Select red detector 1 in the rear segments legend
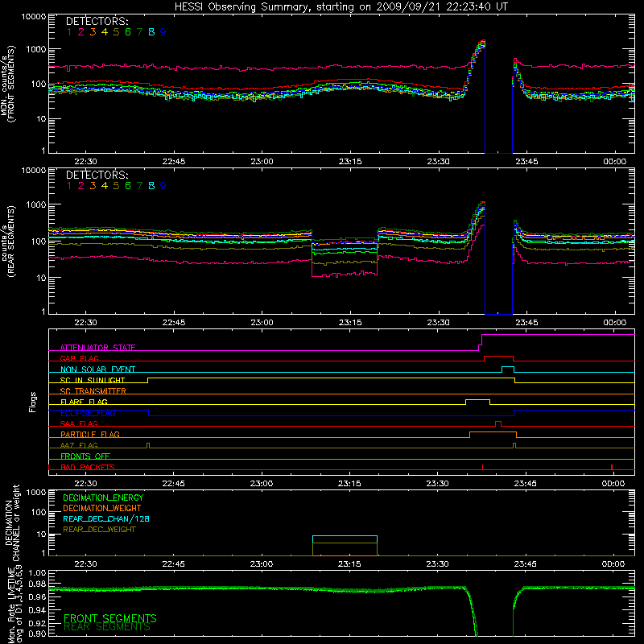644x644 pixels. click(69, 186)
